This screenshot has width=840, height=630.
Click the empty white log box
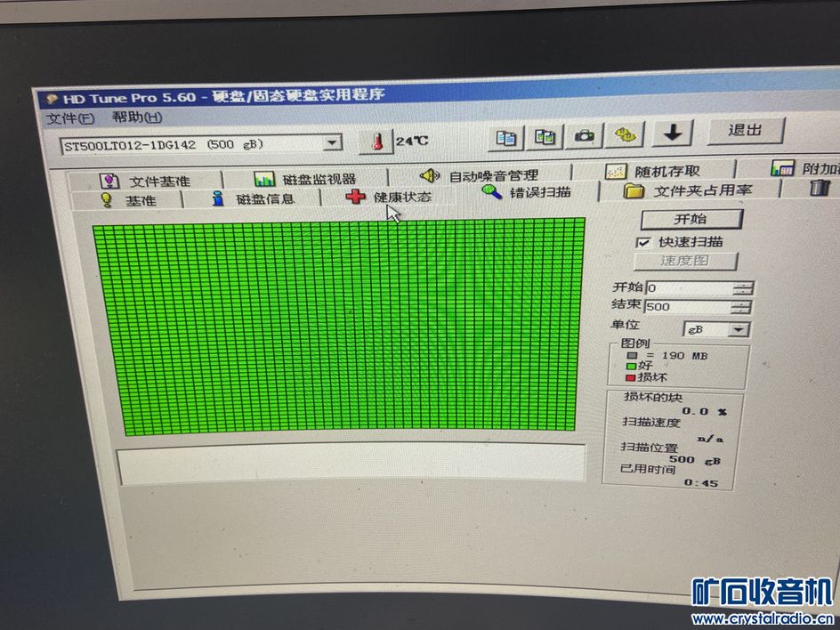click(351, 464)
